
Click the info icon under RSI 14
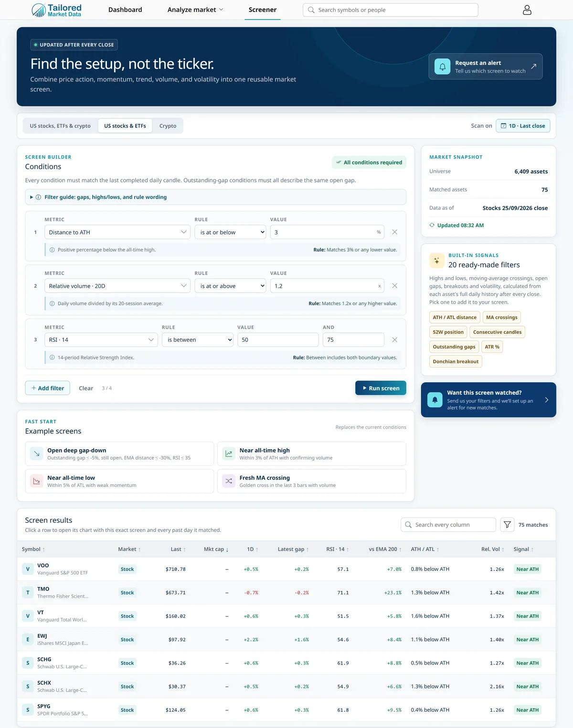click(x=52, y=358)
